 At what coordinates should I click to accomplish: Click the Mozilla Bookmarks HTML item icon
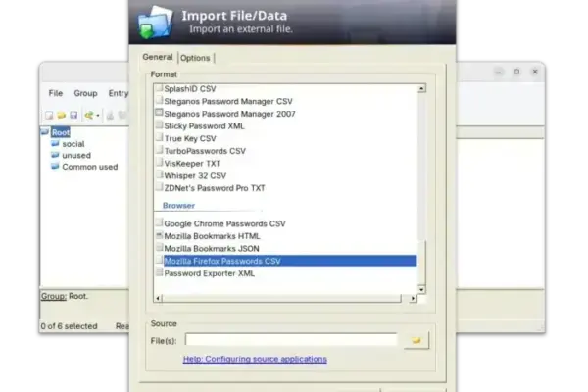pos(159,235)
